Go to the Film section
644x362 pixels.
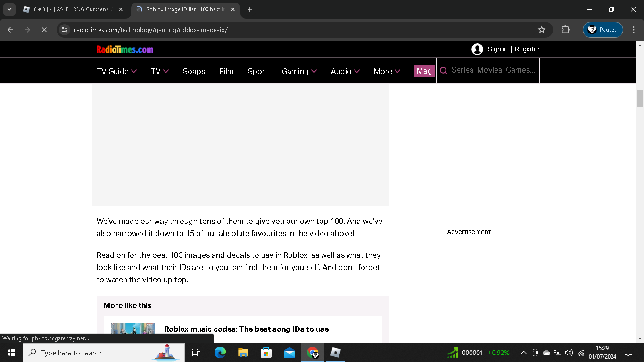click(x=226, y=71)
